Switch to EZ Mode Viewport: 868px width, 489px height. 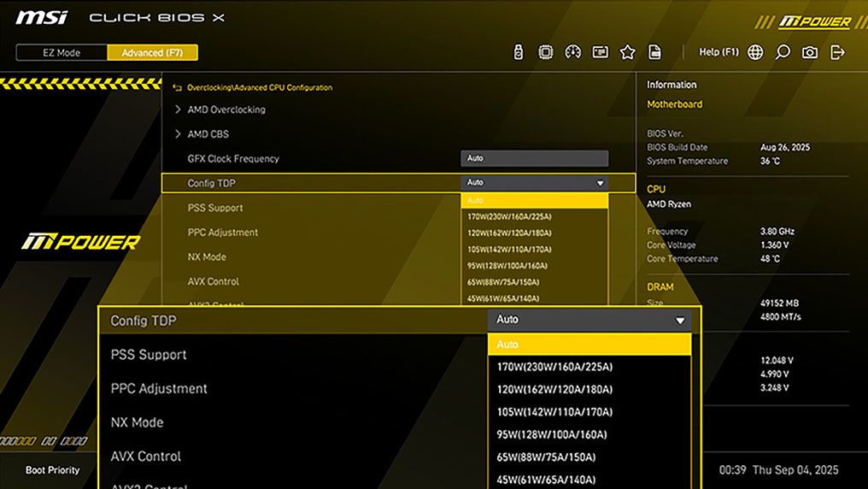(x=62, y=53)
